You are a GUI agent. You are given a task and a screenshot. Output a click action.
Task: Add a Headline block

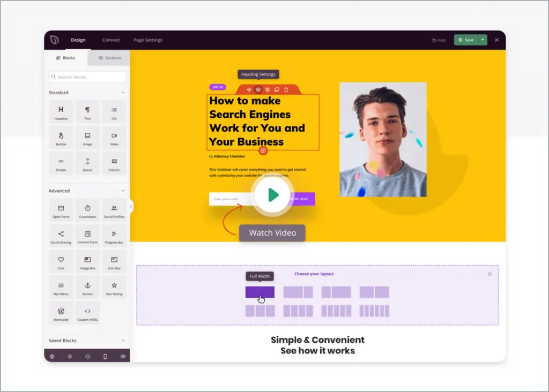61,112
